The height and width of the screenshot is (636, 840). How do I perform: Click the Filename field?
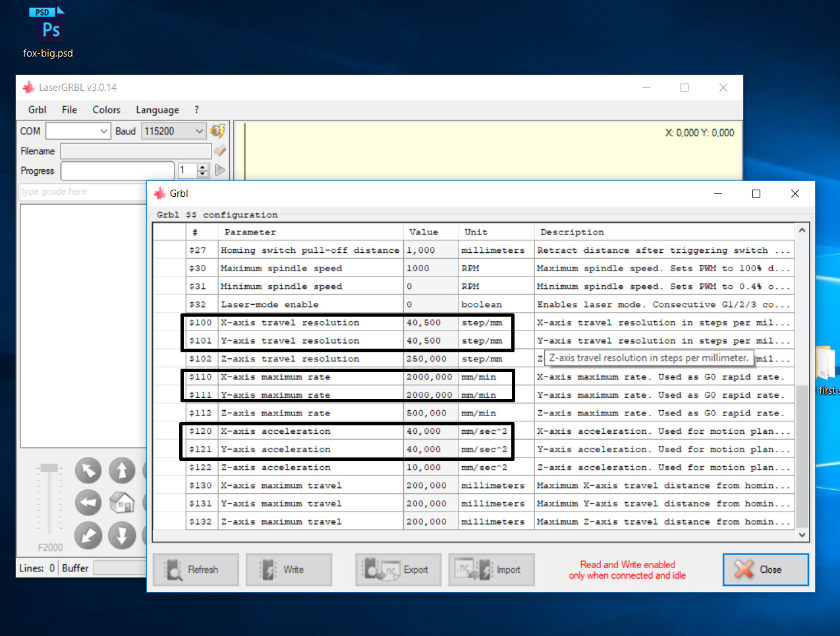(x=136, y=151)
